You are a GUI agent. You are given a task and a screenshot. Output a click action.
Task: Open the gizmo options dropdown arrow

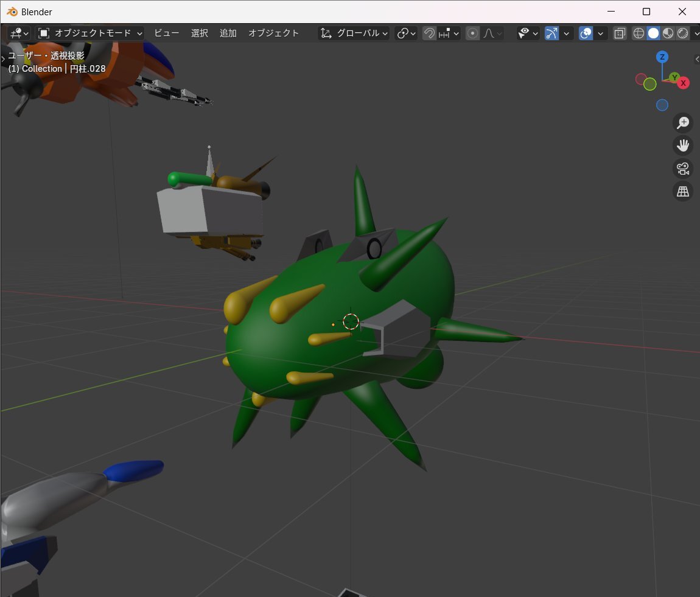click(566, 33)
